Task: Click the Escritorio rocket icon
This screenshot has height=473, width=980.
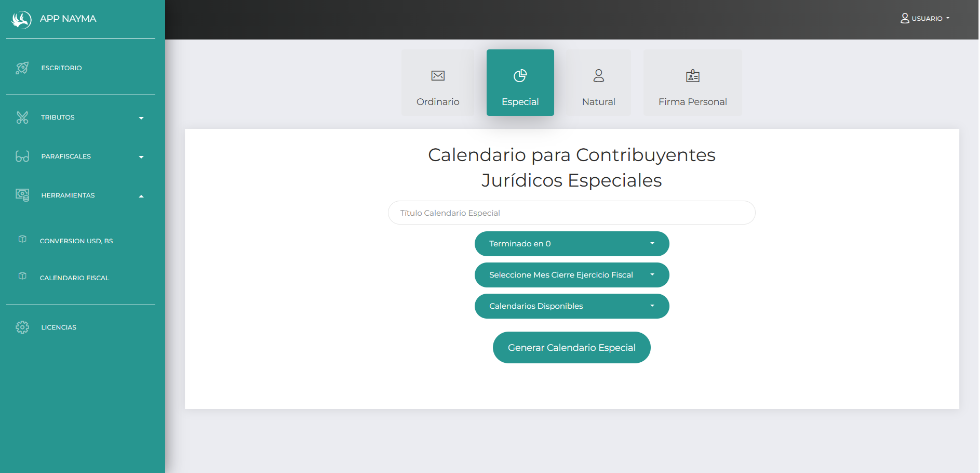Action: [22, 68]
